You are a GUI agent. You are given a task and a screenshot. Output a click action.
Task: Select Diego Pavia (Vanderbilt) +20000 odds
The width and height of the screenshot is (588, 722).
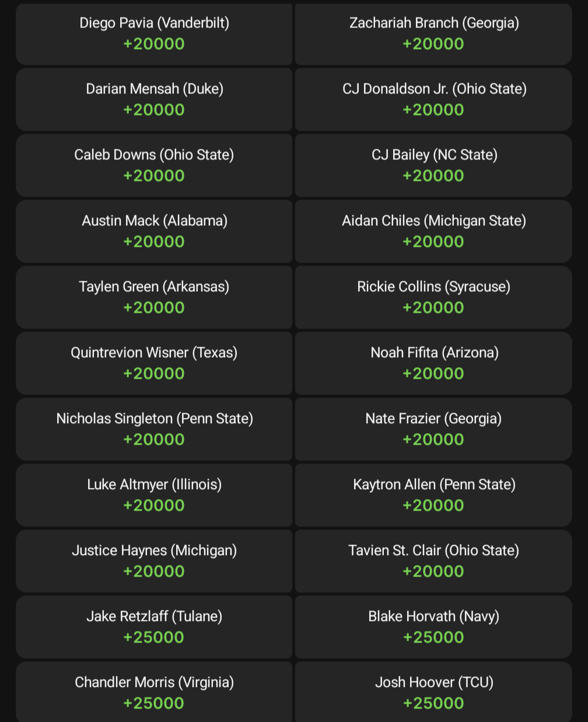pyautogui.click(x=154, y=34)
